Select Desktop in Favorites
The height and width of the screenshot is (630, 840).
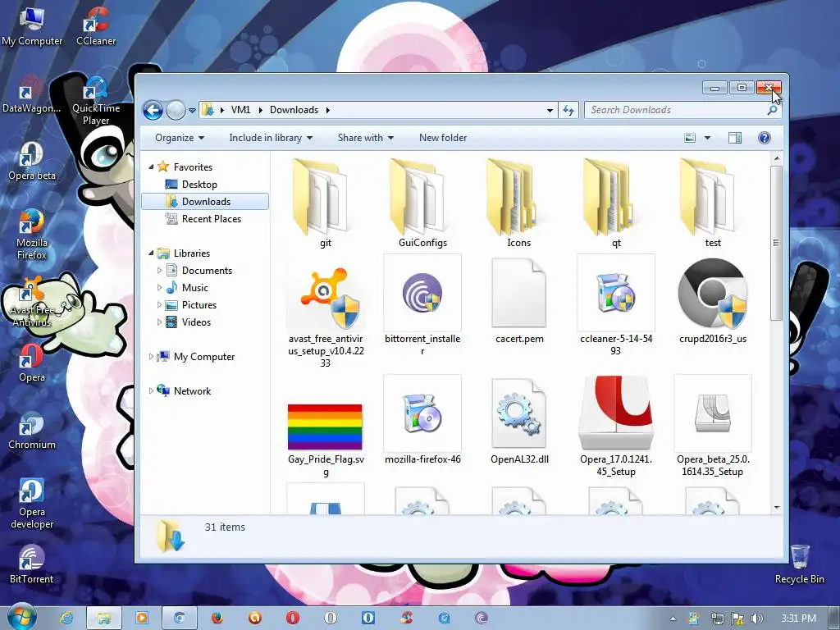click(x=199, y=185)
